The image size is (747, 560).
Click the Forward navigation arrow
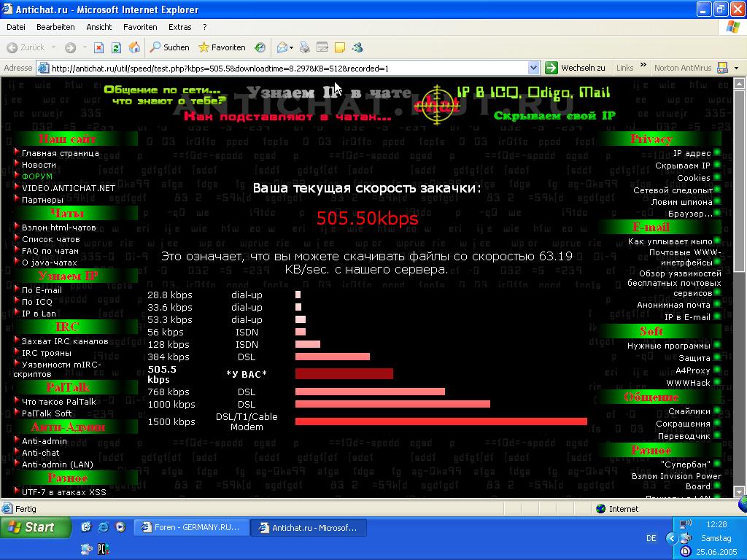click(71, 47)
